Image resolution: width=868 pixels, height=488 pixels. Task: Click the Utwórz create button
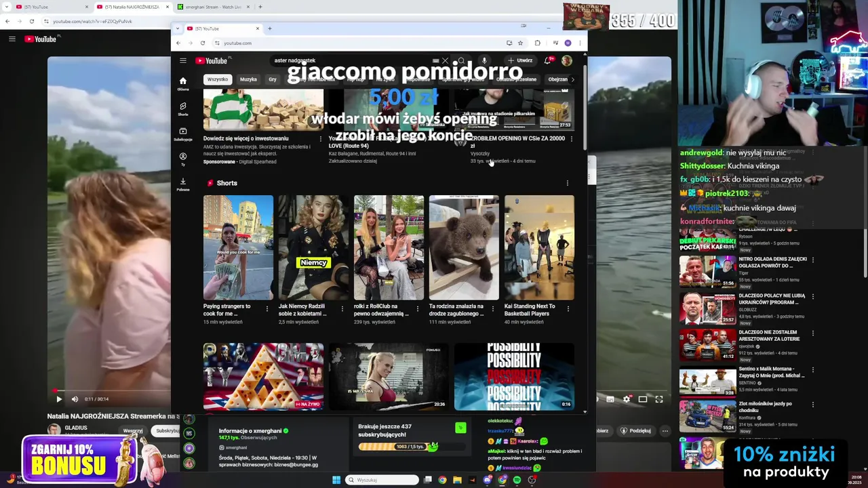[521, 61]
